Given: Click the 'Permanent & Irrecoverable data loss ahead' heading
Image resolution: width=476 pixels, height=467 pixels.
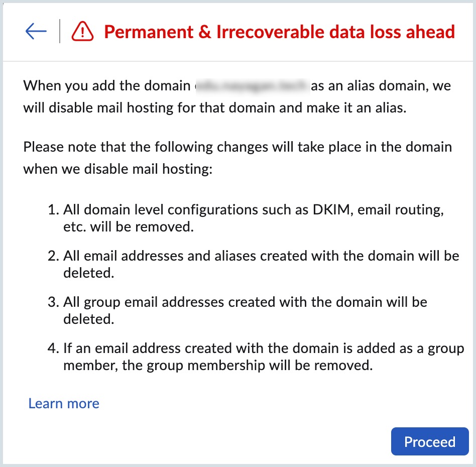Looking at the screenshot, I should click(x=279, y=32).
